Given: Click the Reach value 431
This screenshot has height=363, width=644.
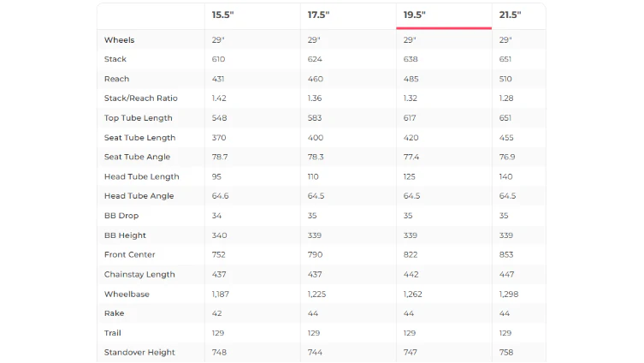Looking at the screenshot, I should click(218, 79).
